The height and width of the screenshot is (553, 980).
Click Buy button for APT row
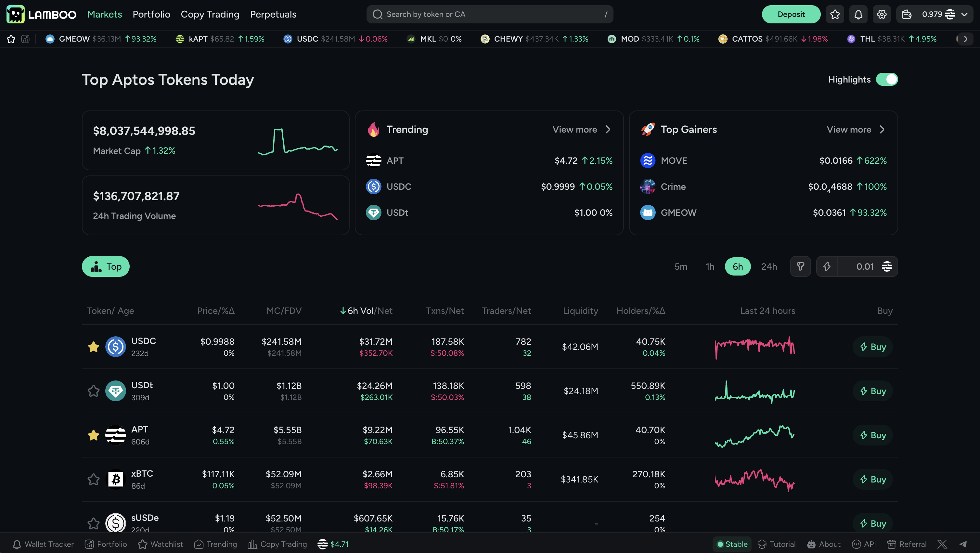(872, 435)
